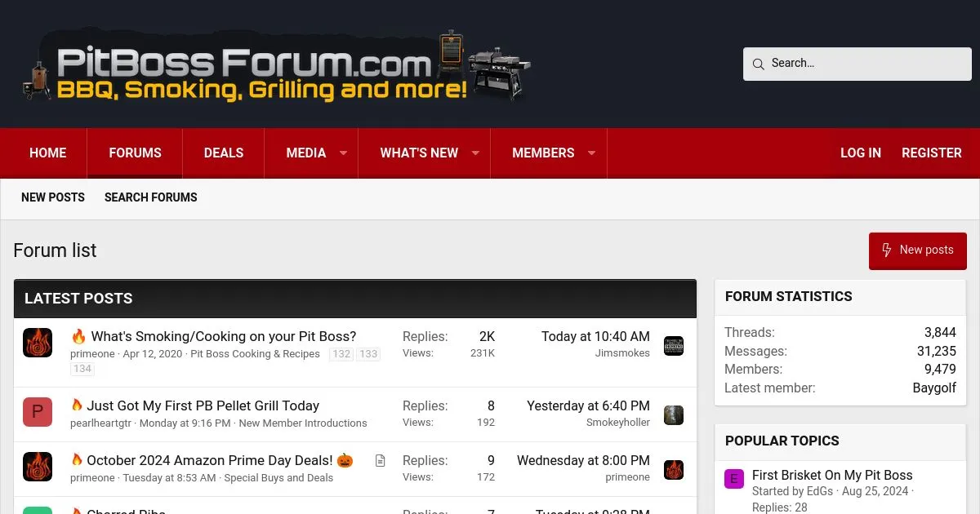Screen dimensions: 980x514
Task: Go to the Home tab
Action: (48, 153)
